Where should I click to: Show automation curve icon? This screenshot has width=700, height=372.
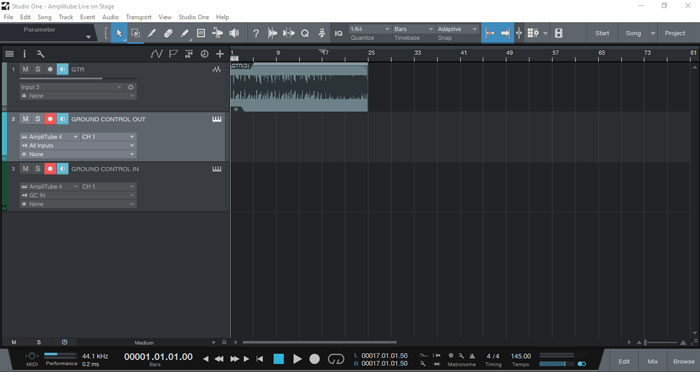(x=156, y=54)
